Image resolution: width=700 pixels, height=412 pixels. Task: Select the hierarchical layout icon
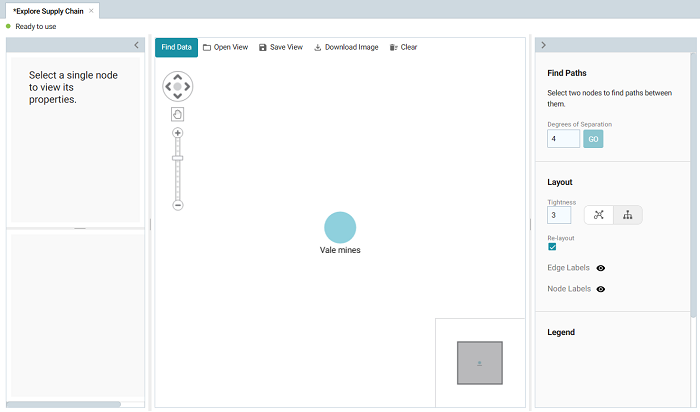click(628, 215)
